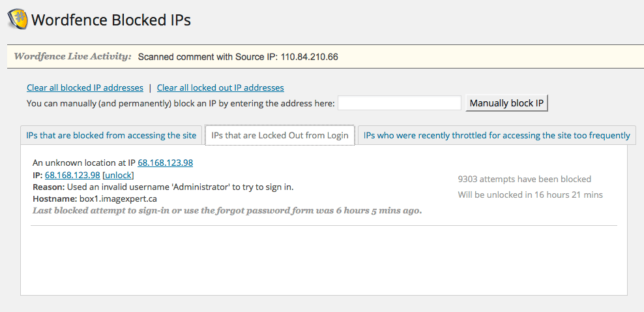Click the Wordfence Live Activity label

click(x=73, y=56)
